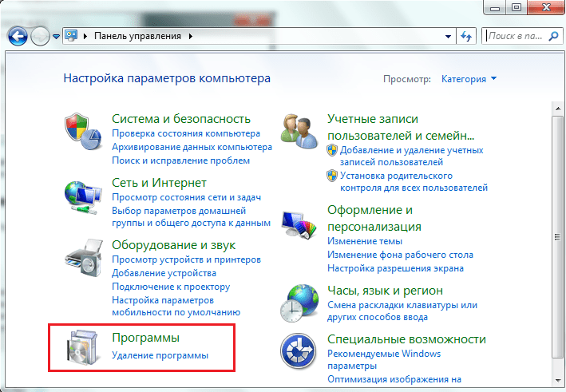Viewport: 566px width, 392px height.
Task: Click Выбор параметров домашней группы link
Action: [x=191, y=217]
